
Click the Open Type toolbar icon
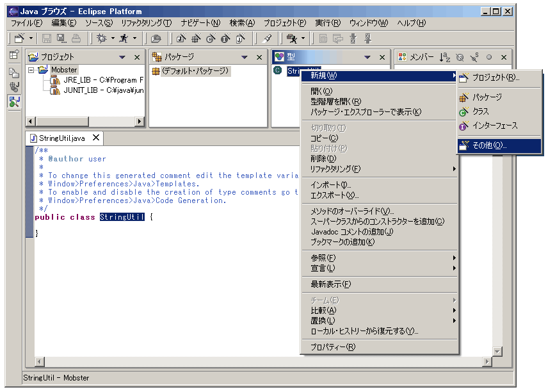156,38
